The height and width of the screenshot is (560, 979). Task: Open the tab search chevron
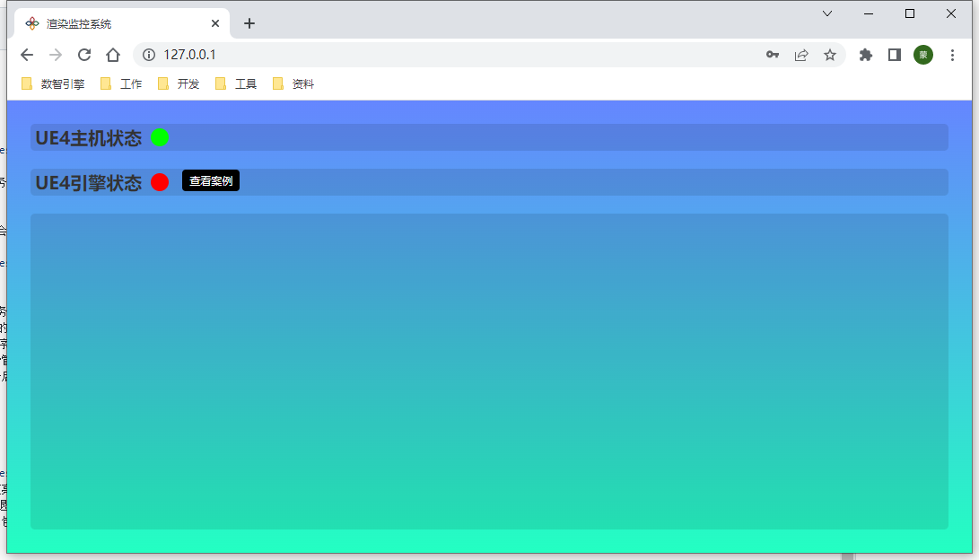pyautogui.click(x=827, y=13)
